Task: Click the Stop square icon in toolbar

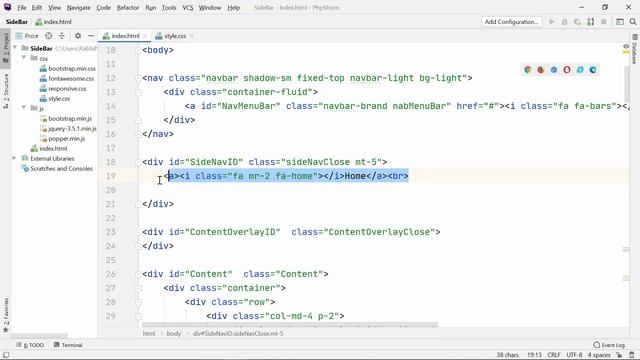Action: point(604,22)
